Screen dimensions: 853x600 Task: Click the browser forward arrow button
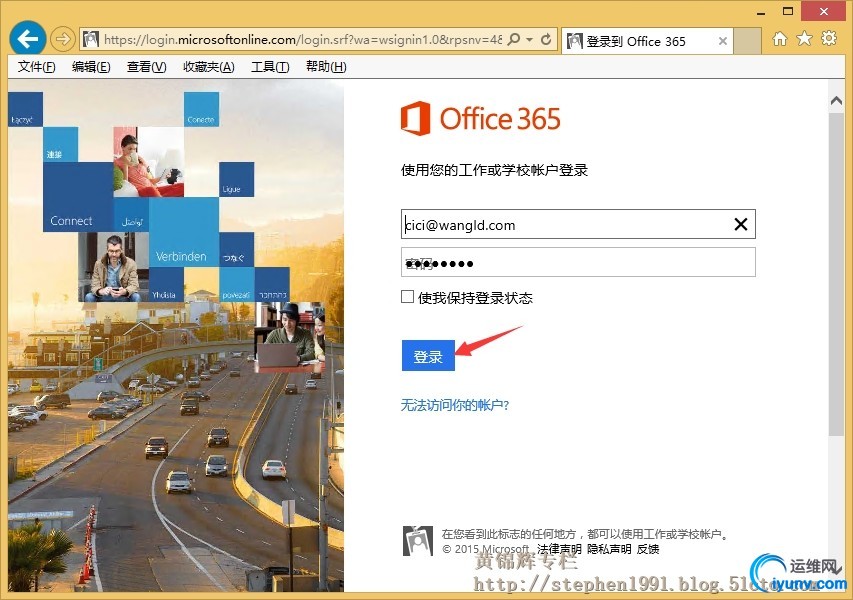point(63,39)
